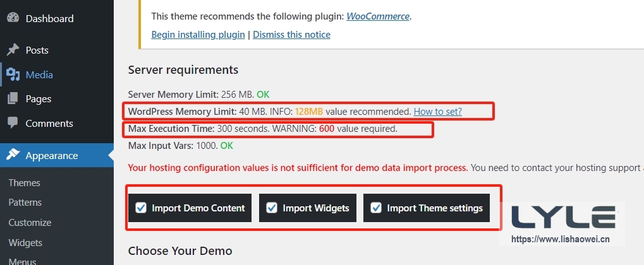This screenshot has height=265, width=644.
Task: Uncheck the Import Demo Content checkbox
Action: (142, 208)
